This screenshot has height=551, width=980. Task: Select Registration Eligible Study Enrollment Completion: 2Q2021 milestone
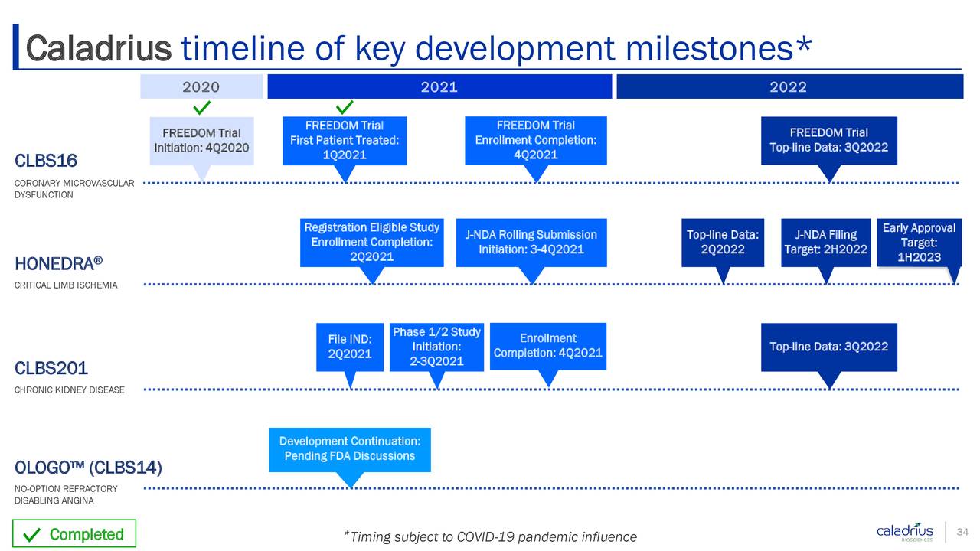[x=372, y=242]
